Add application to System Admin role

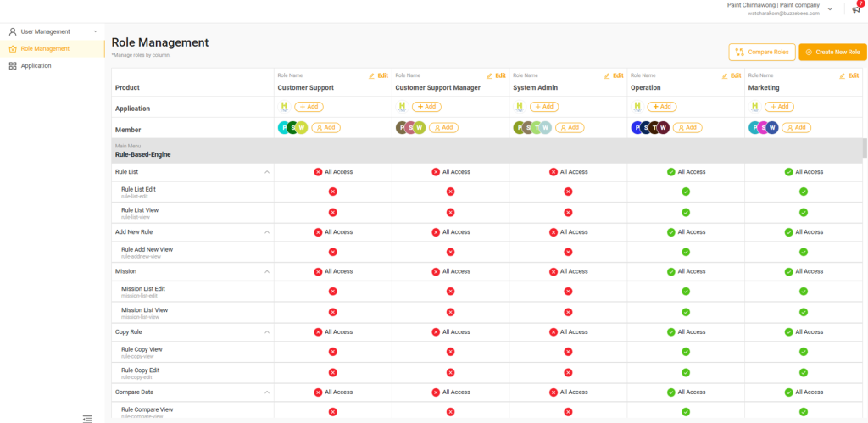(544, 106)
